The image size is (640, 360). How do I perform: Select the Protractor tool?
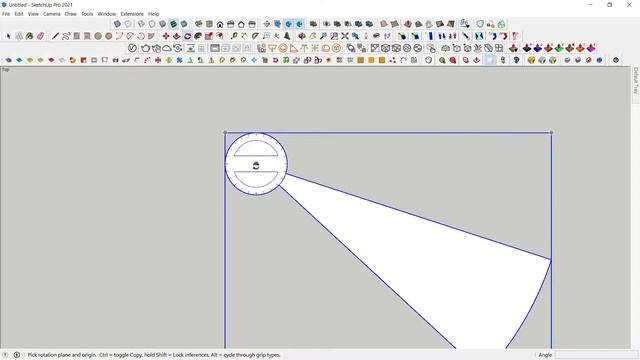coord(255,36)
